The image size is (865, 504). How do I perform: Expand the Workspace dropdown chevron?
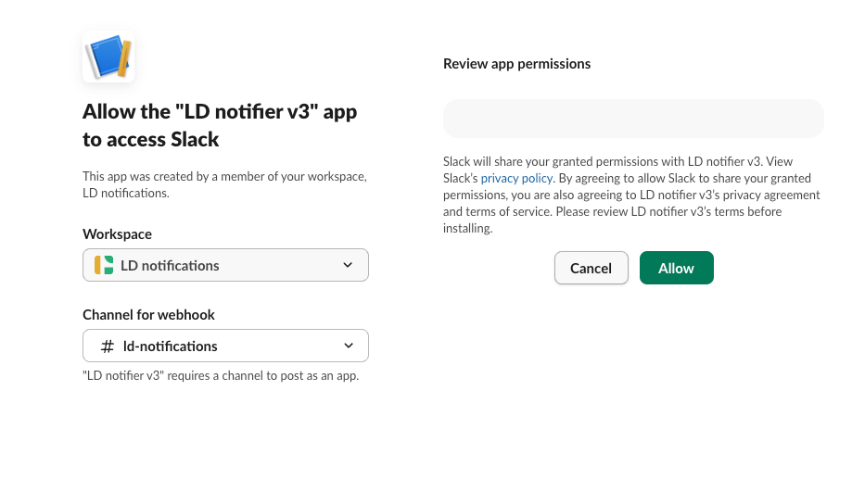tap(348, 265)
